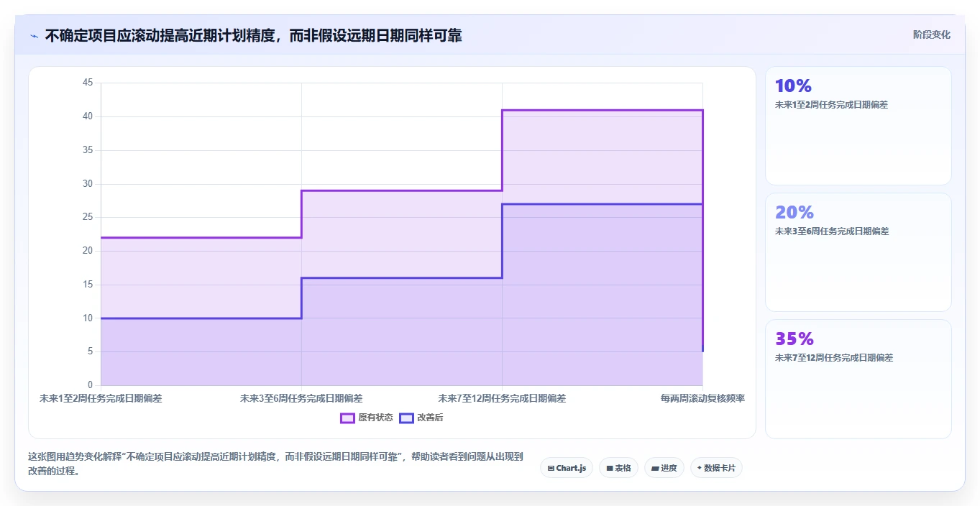Click the 10% value in first card
The image size is (980, 506).
(x=793, y=86)
